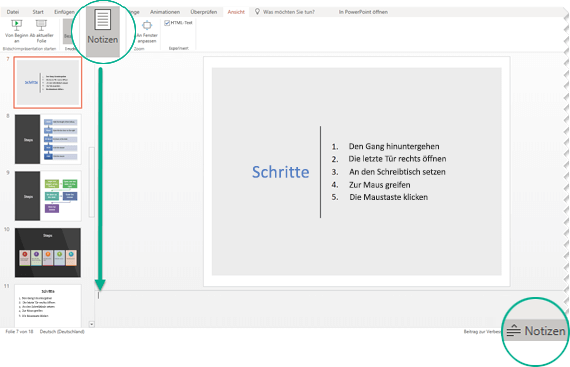Select the Ansicht tab
This screenshot has height=367, width=570.
pyautogui.click(x=236, y=12)
